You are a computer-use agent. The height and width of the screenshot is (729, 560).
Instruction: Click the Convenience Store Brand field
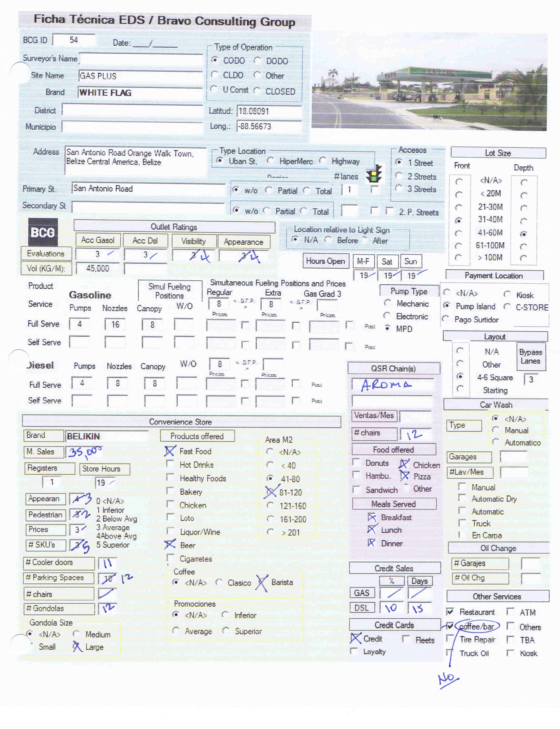pyautogui.click(x=107, y=436)
